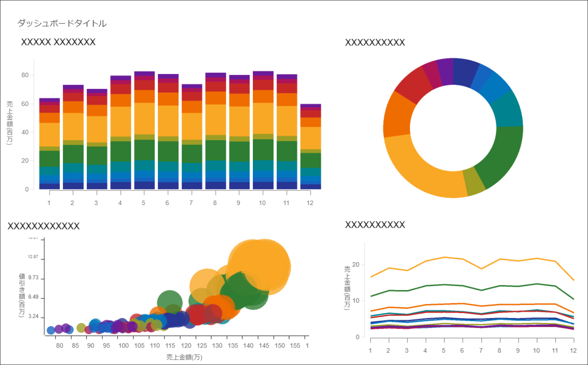Select the title above the donut chart
Screen dimensions: 588x365
pyautogui.click(x=375, y=43)
